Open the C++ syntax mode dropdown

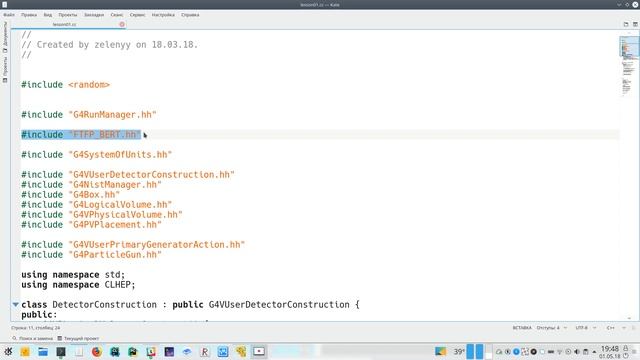(616, 328)
